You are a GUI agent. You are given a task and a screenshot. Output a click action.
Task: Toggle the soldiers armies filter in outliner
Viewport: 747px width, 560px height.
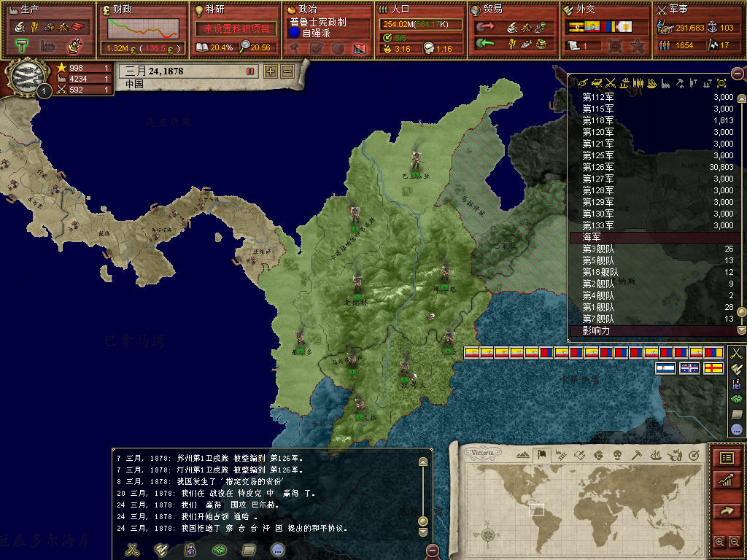638,84
